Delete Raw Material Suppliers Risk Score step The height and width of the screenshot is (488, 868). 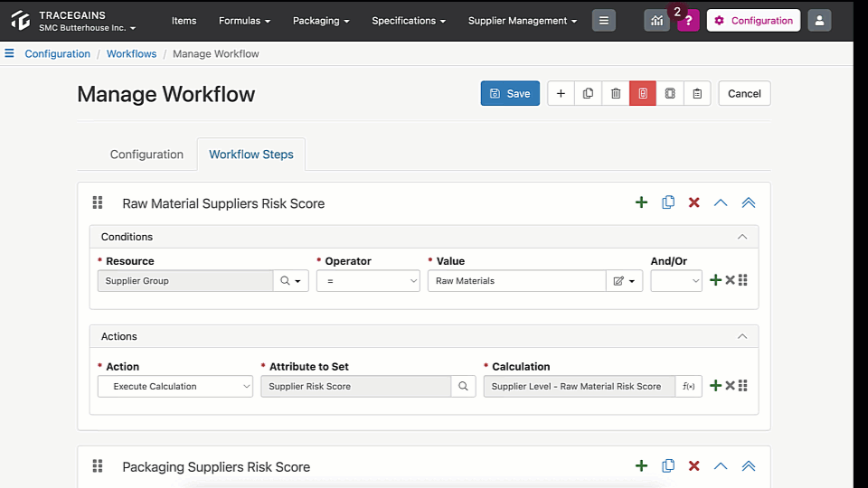tap(693, 202)
